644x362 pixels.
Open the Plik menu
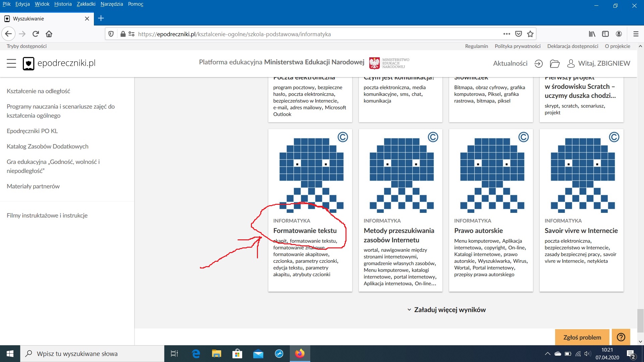point(7,4)
